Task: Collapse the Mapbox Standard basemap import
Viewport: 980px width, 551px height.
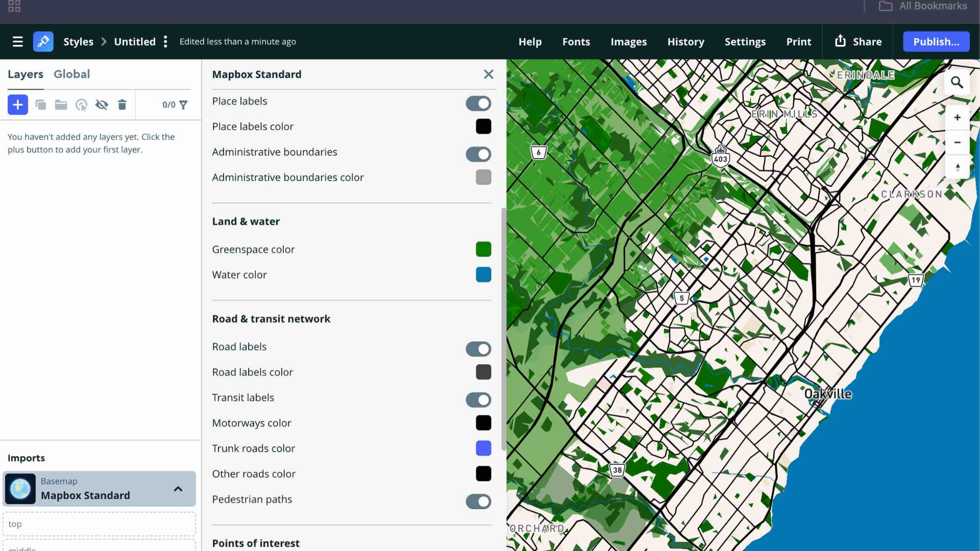Action: click(x=178, y=489)
